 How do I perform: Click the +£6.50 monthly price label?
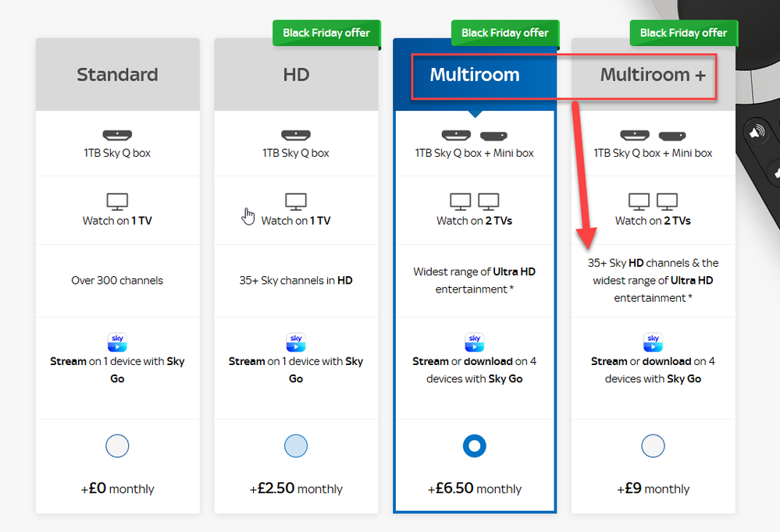coord(474,488)
